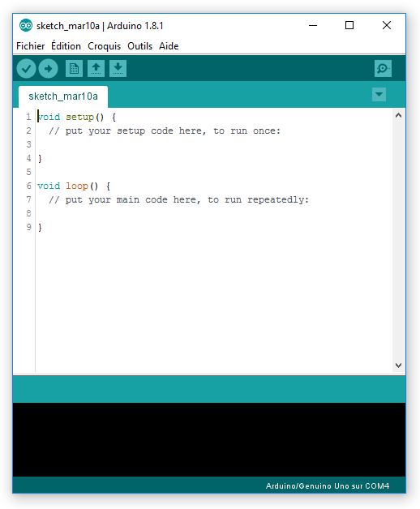Create a new sketch with the file icon

pos(74,69)
